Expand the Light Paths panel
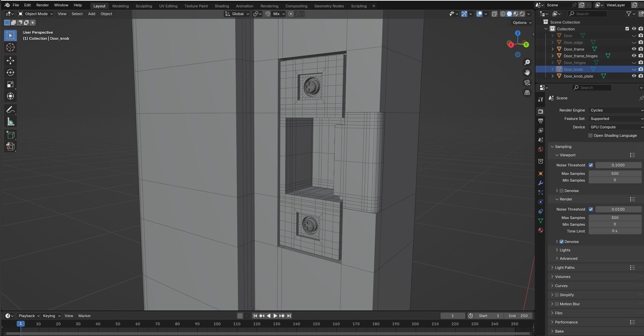The image size is (644, 336). coord(565,268)
